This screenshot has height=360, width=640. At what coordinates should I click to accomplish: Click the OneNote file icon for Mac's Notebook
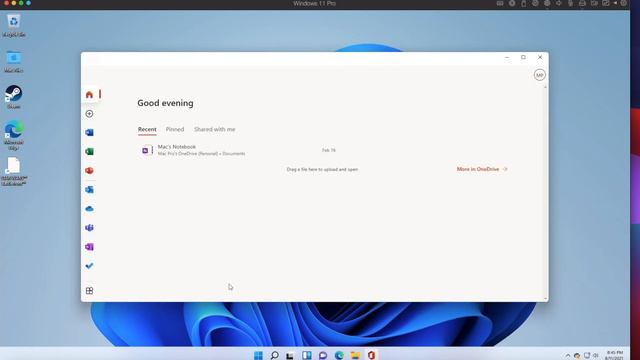[x=147, y=150]
